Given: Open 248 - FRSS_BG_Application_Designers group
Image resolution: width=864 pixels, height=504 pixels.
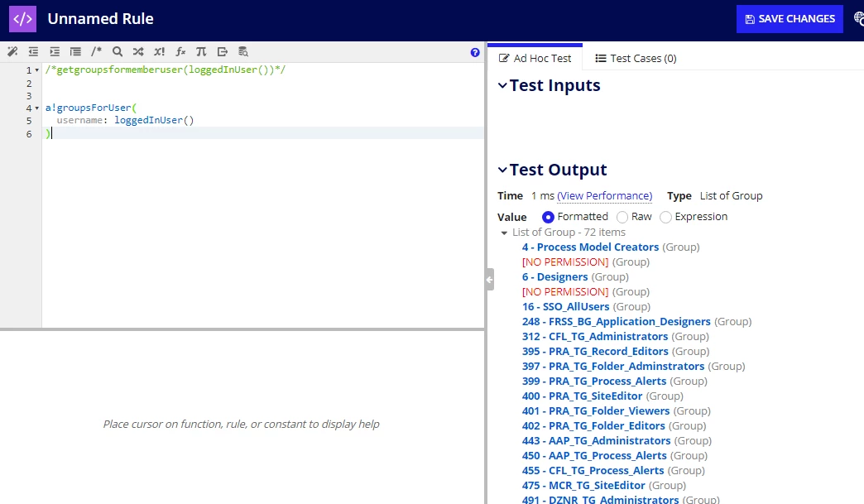Looking at the screenshot, I should coord(616,321).
